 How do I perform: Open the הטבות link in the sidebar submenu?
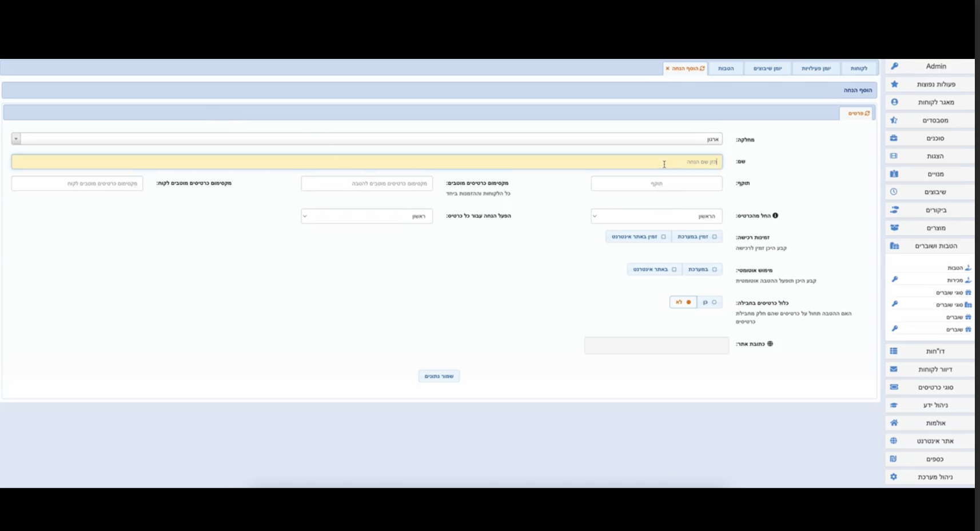point(955,268)
